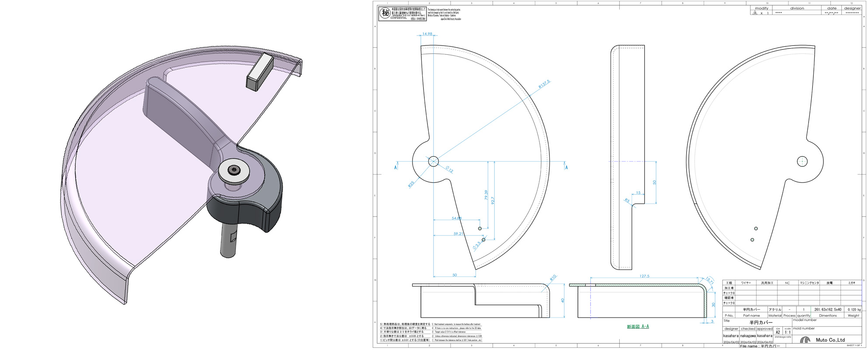Select the A2 sheet size value
The height and width of the screenshot is (350, 868).
[x=778, y=332]
